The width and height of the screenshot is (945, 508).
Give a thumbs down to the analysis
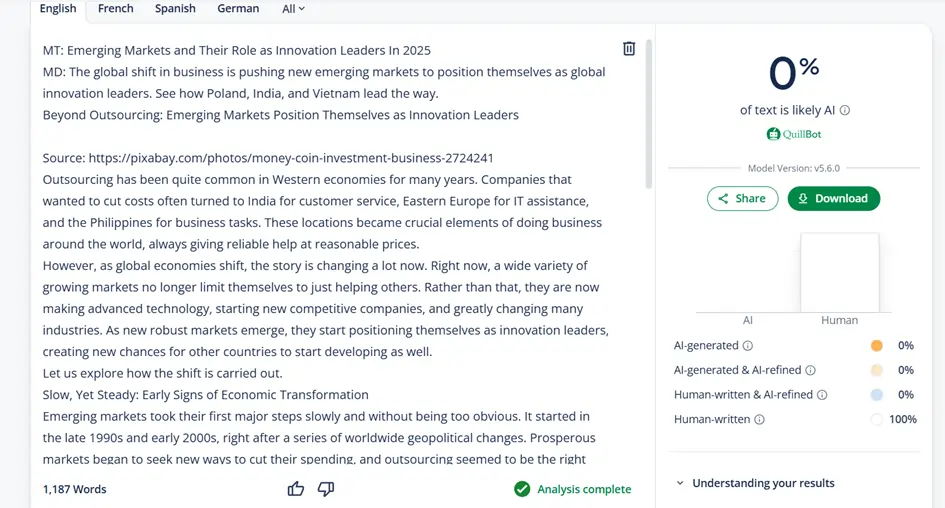tap(326, 489)
